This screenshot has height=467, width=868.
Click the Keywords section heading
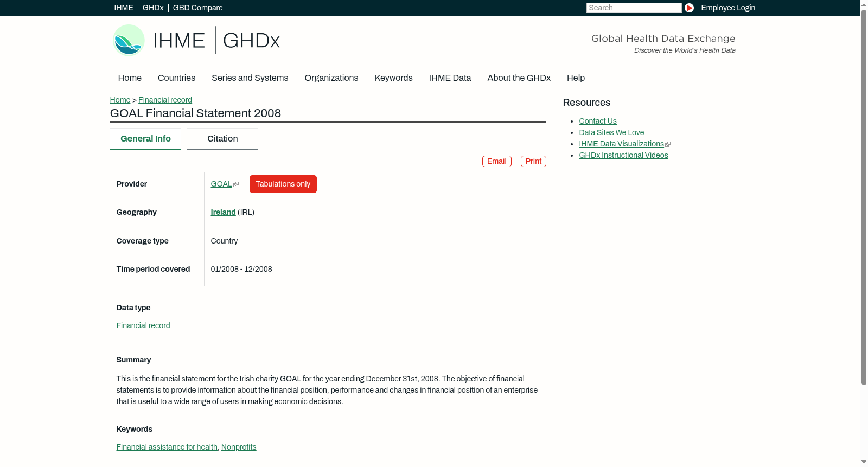(x=134, y=430)
